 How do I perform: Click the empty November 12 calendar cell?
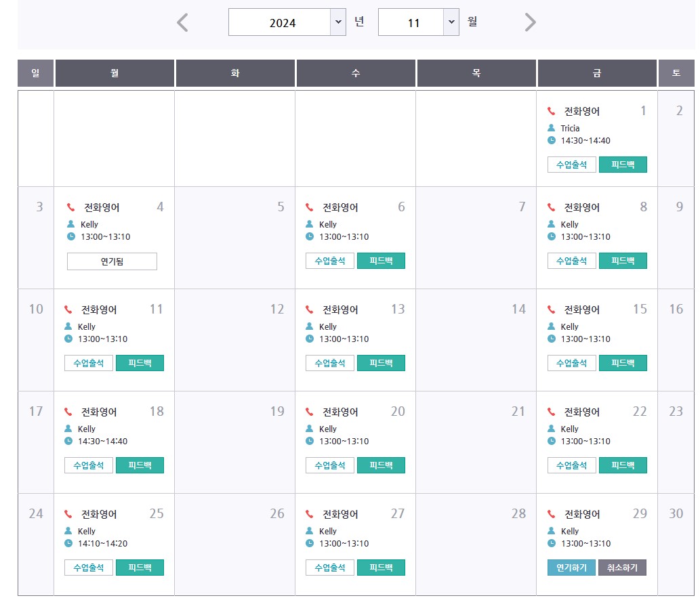(235, 340)
